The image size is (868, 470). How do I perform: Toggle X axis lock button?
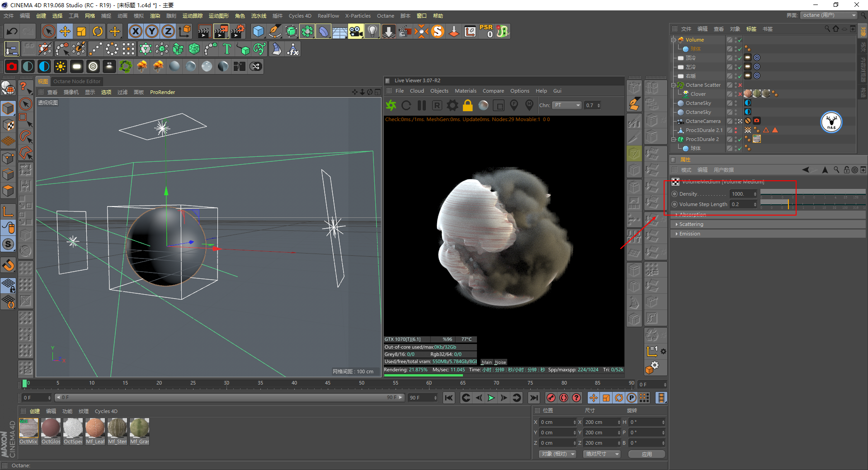pos(135,31)
